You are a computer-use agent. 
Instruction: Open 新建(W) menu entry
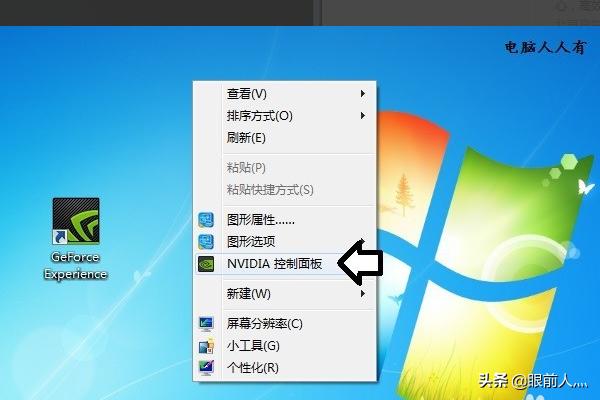[284, 294]
